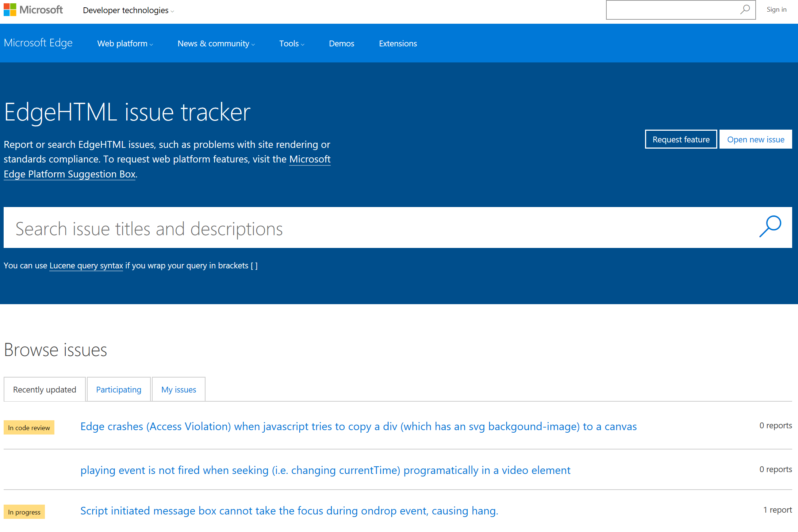This screenshot has height=532, width=798.
Task: Open the 'Demos' menu item
Action: [x=342, y=43]
